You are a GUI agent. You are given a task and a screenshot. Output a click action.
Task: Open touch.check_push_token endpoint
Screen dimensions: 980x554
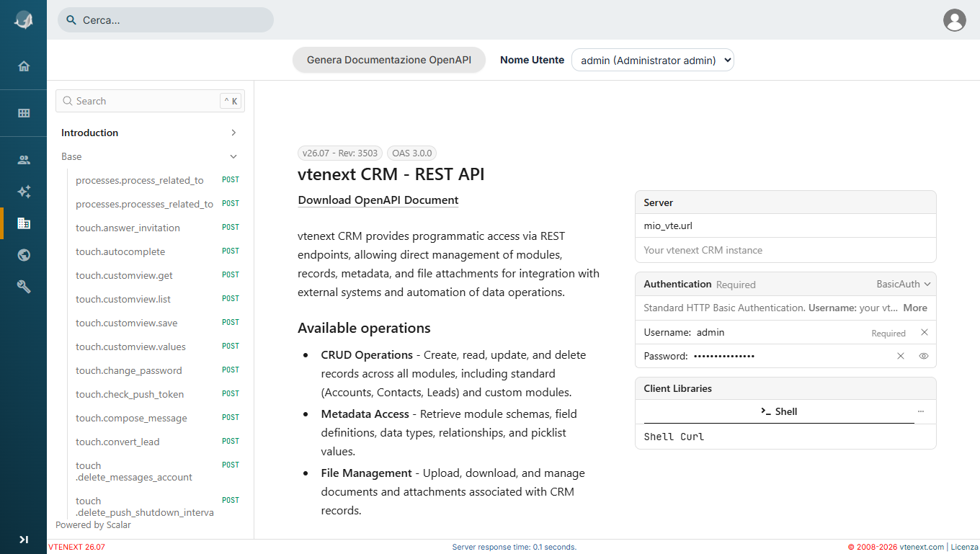[150, 394]
